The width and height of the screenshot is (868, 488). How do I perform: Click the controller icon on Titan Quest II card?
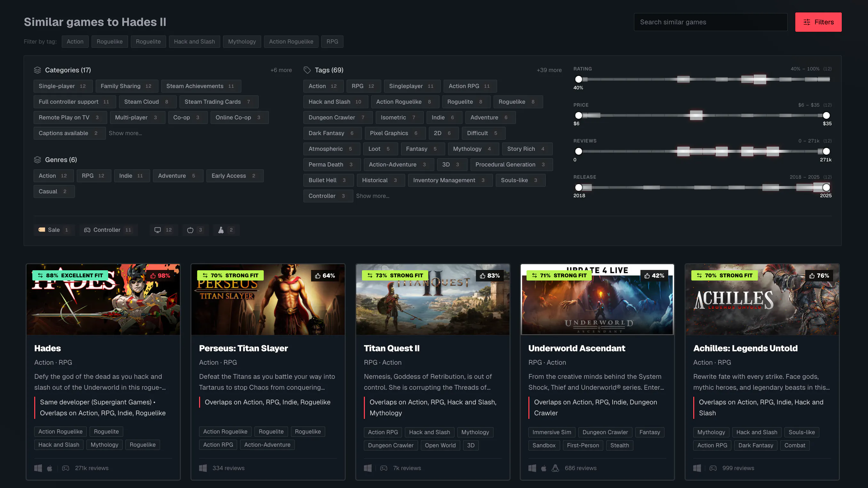pyautogui.click(x=384, y=468)
